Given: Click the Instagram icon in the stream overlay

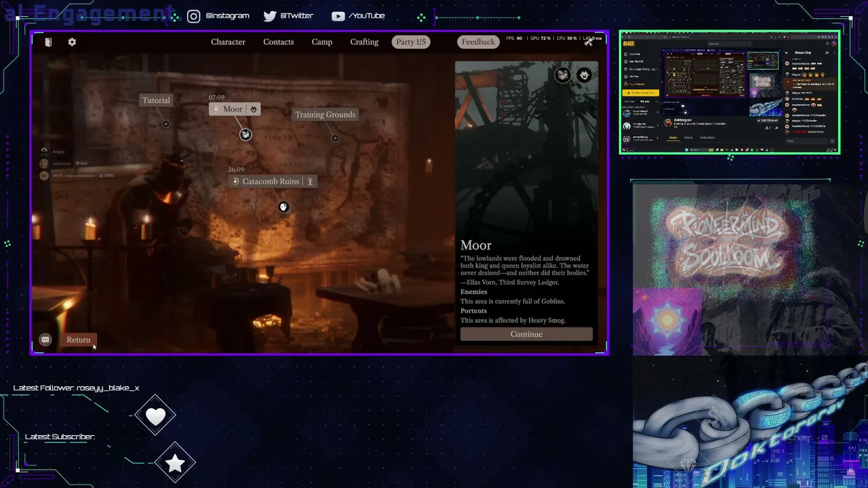Looking at the screenshot, I should (x=193, y=16).
